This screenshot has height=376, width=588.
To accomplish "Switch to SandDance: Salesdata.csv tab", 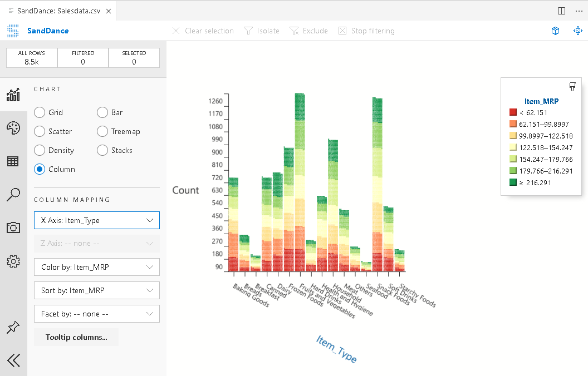I will [x=58, y=11].
